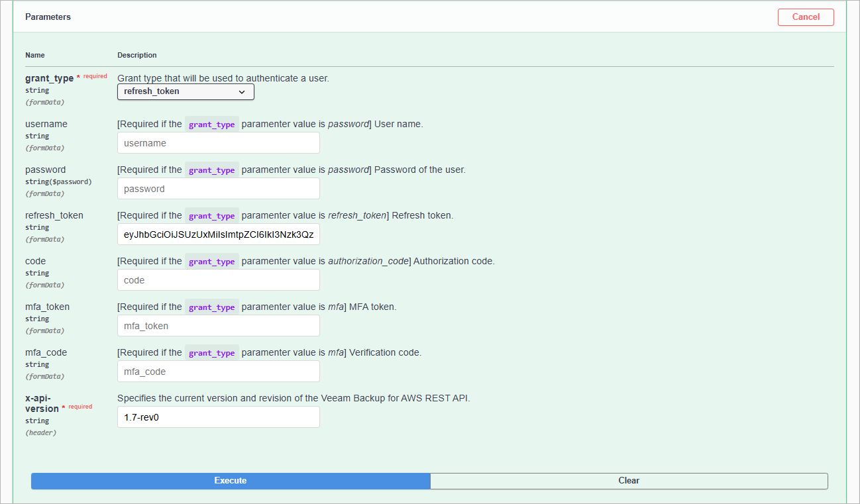Click the Veeam Backup for AWS description text
Viewport: 860px width, 504px height.
[x=294, y=398]
